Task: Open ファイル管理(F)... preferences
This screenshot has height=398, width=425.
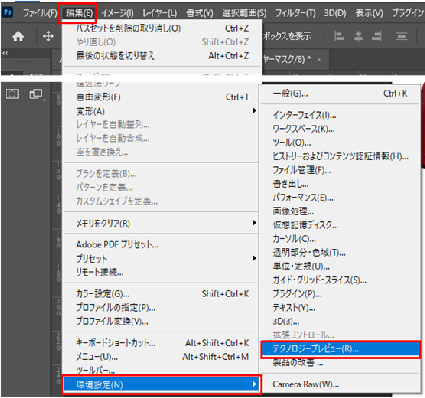Action: 340,170
